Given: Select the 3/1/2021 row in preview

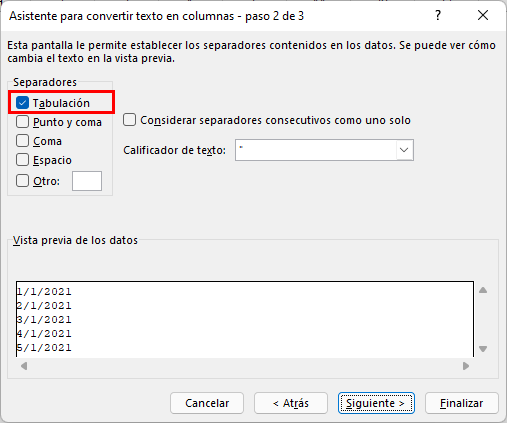Looking at the screenshot, I should click(44, 320).
